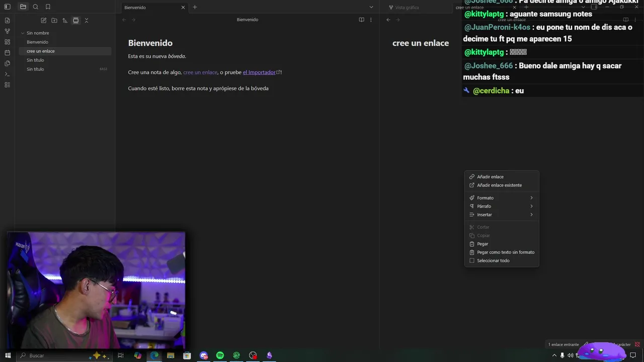The image size is (644, 362).
Task: Open the canvas icon in left ribbon
Action: pos(7,42)
